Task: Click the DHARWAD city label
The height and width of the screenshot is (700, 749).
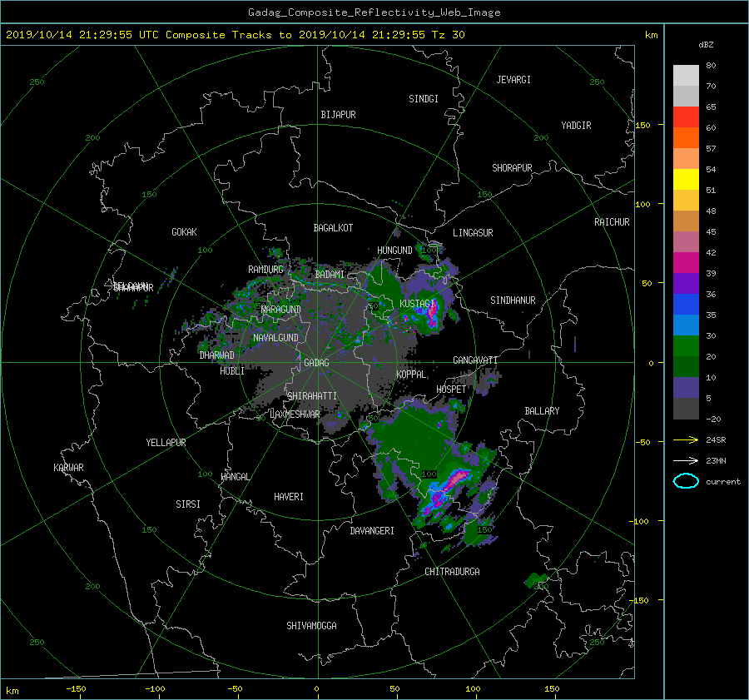Action: [216, 355]
